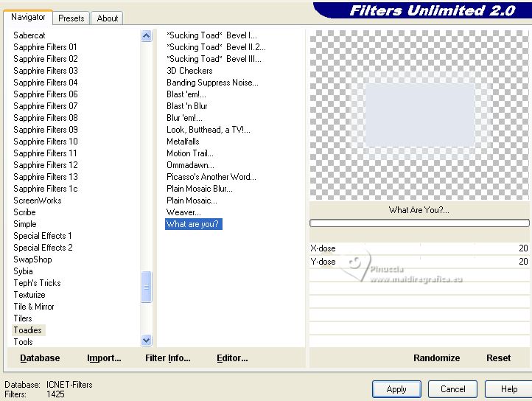This screenshot has height=401, width=532.
Task: Select Special Effects 2
Action: tap(43, 248)
